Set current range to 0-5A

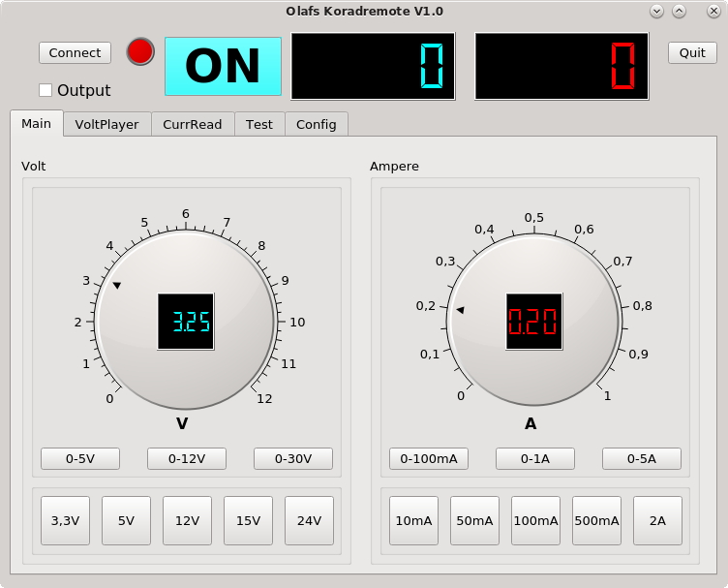642,459
